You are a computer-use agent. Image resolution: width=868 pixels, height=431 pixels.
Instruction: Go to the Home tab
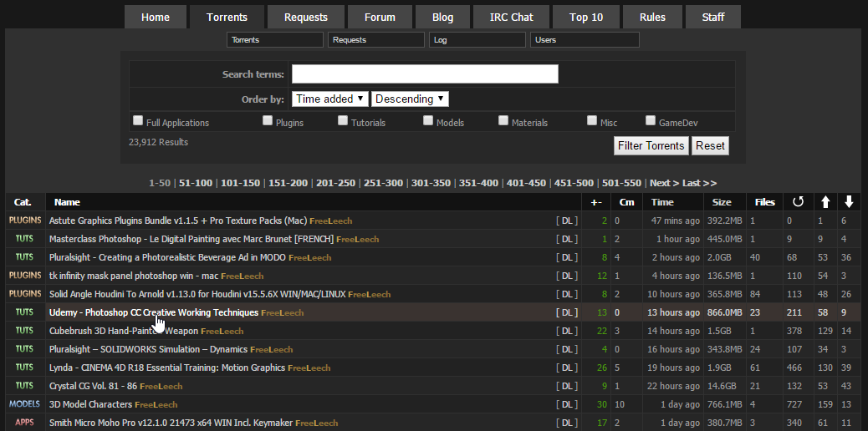(x=155, y=18)
